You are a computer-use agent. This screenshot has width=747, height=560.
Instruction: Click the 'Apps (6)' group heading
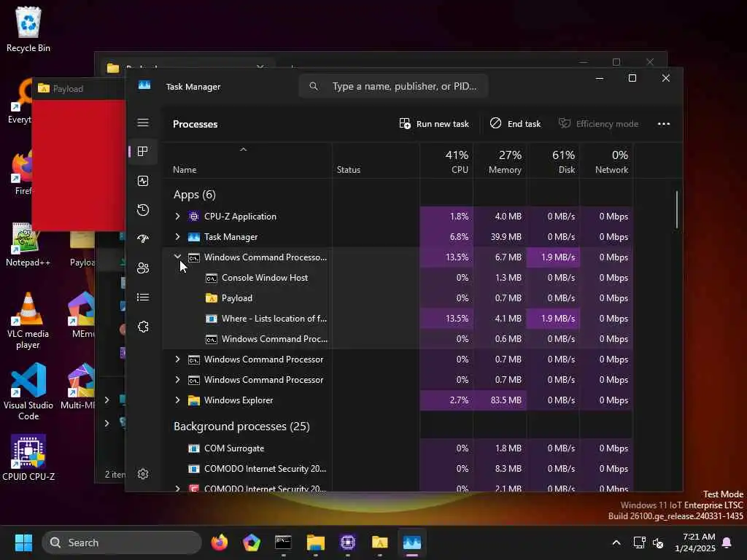[x=194, y=195]
